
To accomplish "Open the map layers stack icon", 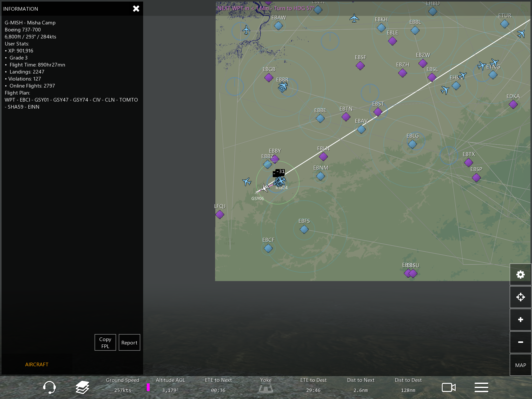I will [82, 387].
